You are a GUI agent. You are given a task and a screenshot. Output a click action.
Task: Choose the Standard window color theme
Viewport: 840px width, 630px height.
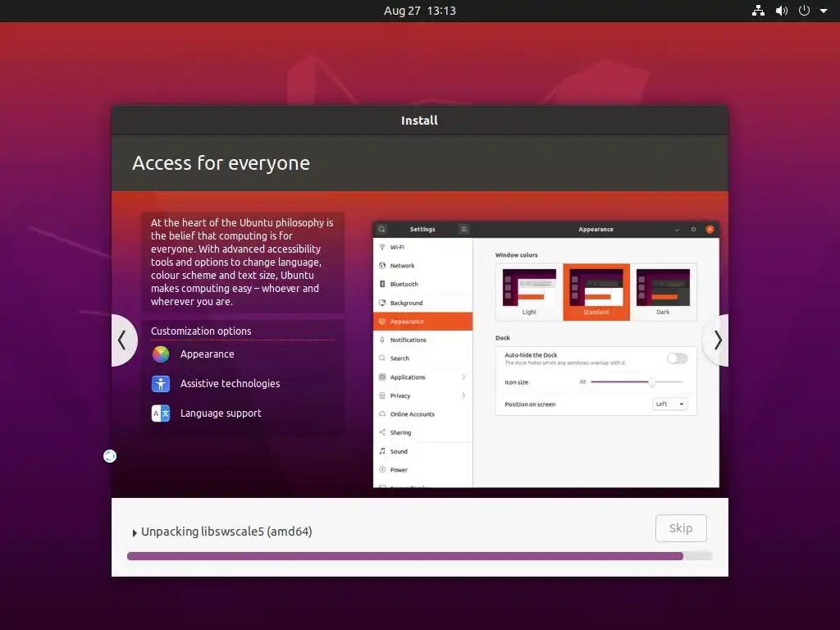[x=596, y=293]
